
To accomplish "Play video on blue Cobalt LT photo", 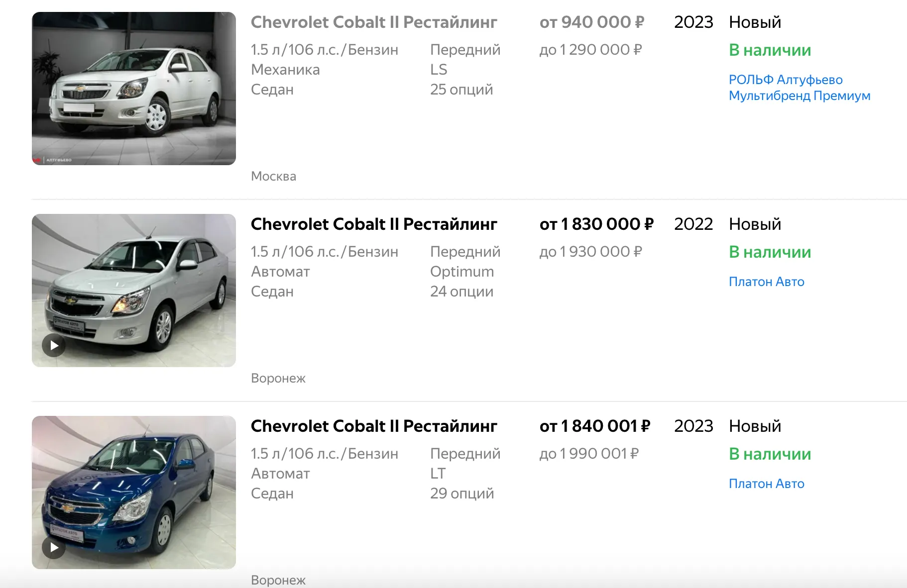I will pyautogui.click(x=54, y=548).
